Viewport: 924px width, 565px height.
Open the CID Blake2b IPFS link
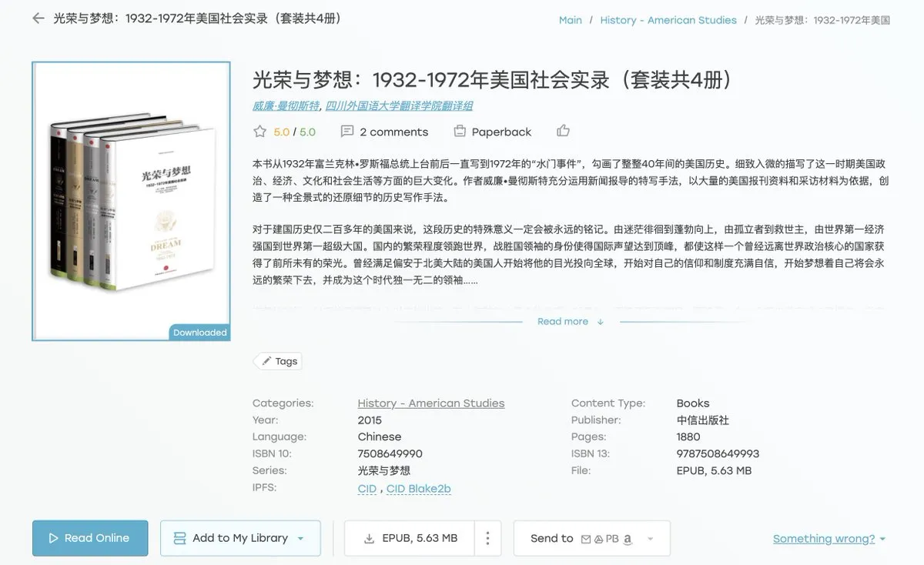coord(418,489)
